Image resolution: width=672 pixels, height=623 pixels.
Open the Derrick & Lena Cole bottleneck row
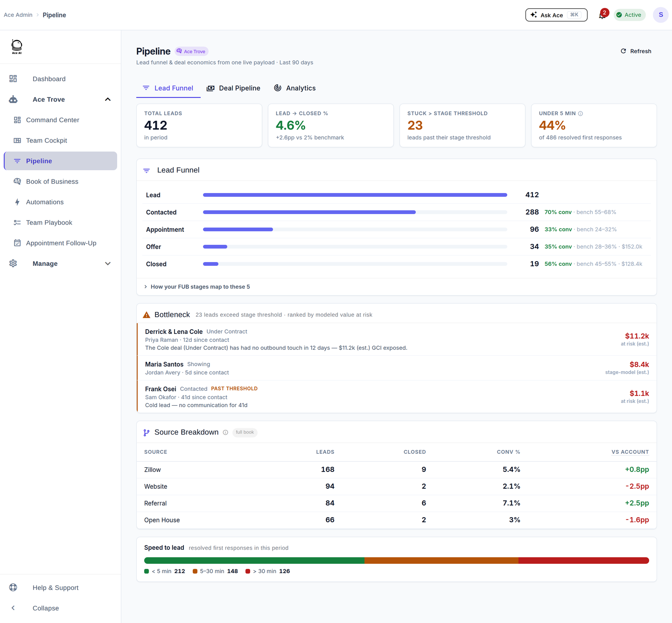pyautogui.click(x=397, y=339)
